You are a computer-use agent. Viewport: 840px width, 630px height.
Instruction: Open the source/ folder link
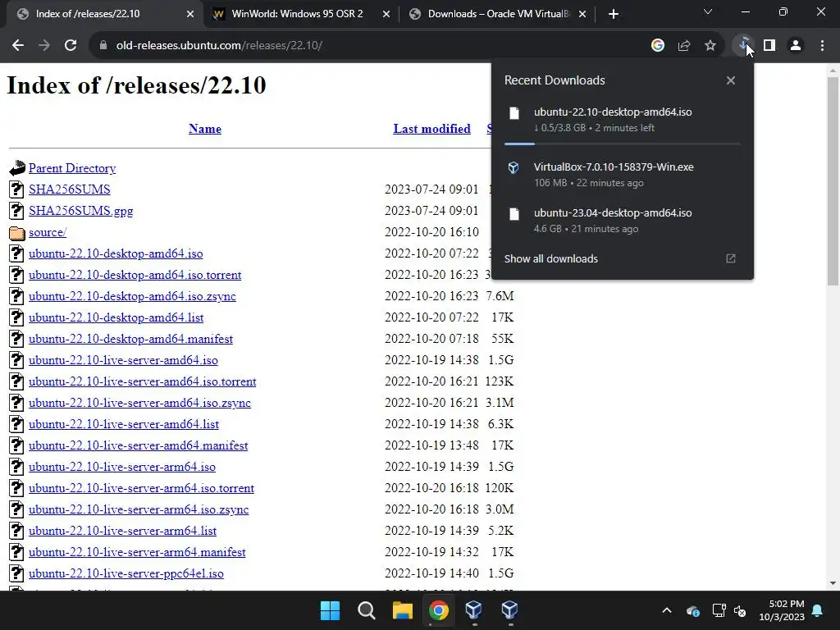(48, 232)
